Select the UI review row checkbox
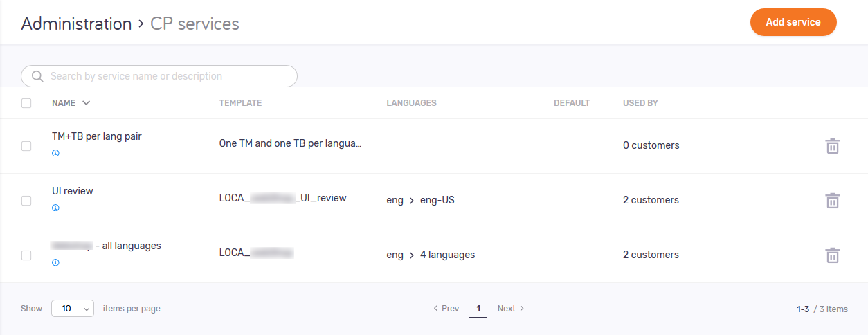868x335 pixels. coord(26,201)
